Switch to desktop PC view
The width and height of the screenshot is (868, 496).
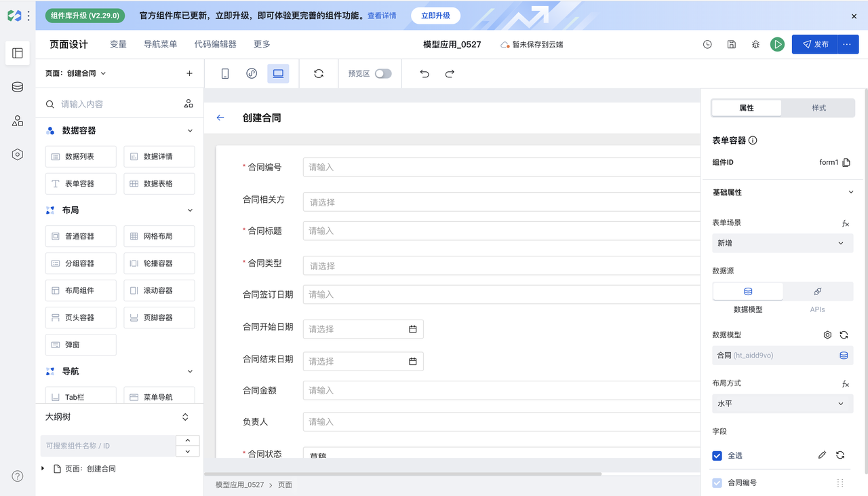pos(278,74)
